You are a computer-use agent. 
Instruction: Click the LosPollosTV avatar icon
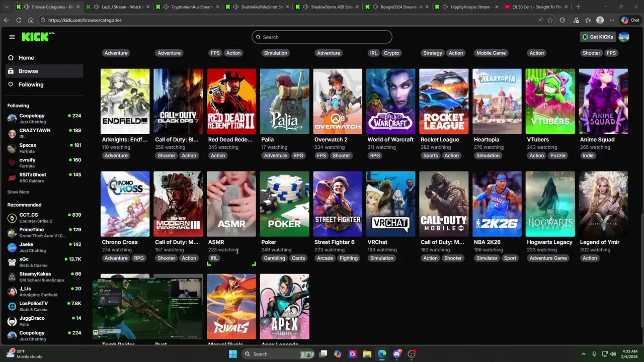coord(12,306)
